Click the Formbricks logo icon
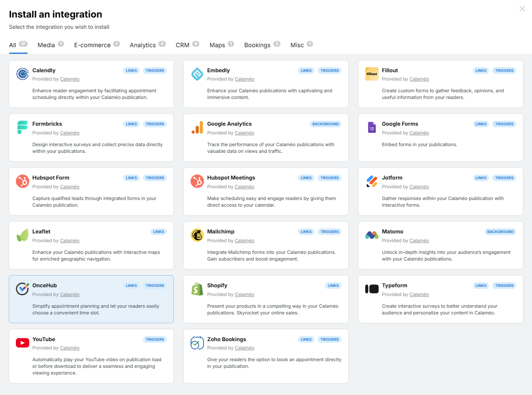This screenshot has height=395, width=532. [23, 128]
